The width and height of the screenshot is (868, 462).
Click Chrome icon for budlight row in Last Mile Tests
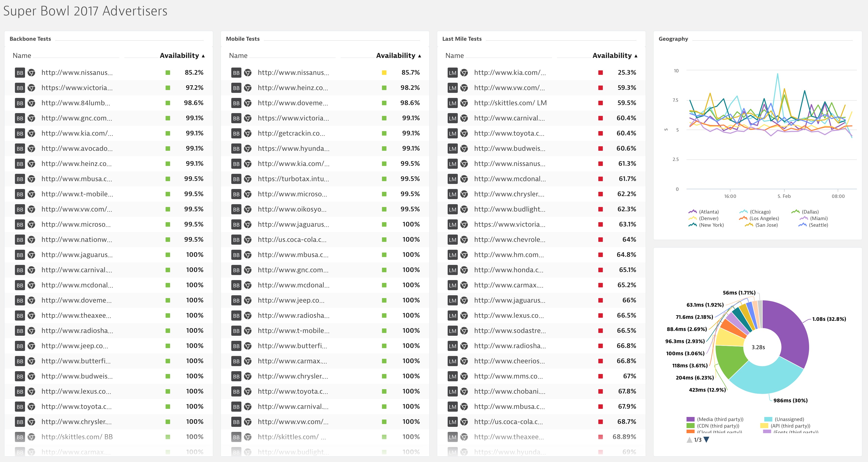pyautogui.click(x=464, y=209)
